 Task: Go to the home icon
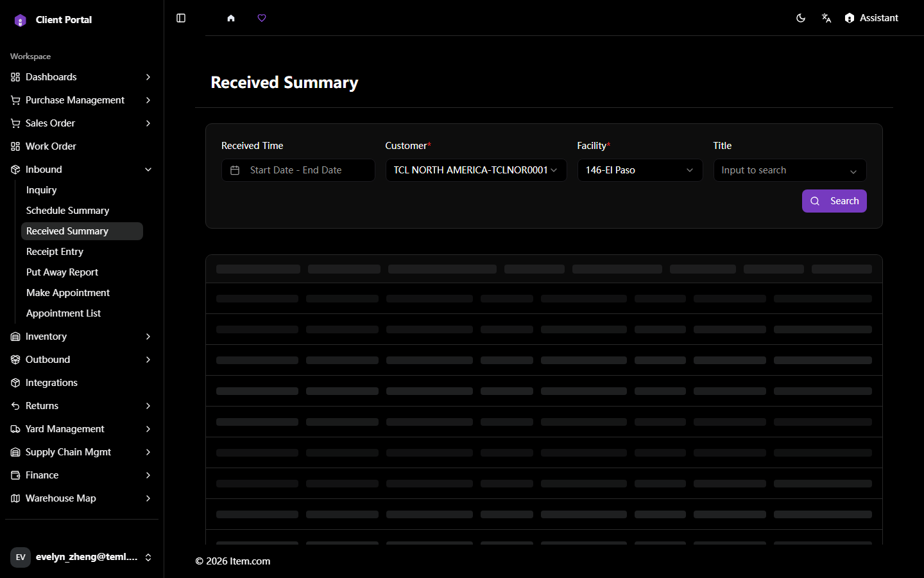(231, 18)
